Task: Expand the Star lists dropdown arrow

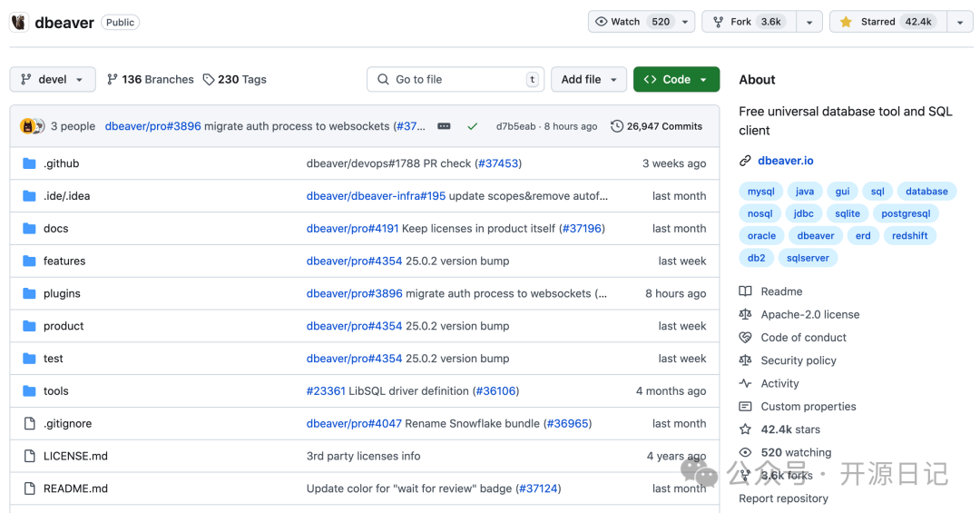Action: click(x=960, y=22)
